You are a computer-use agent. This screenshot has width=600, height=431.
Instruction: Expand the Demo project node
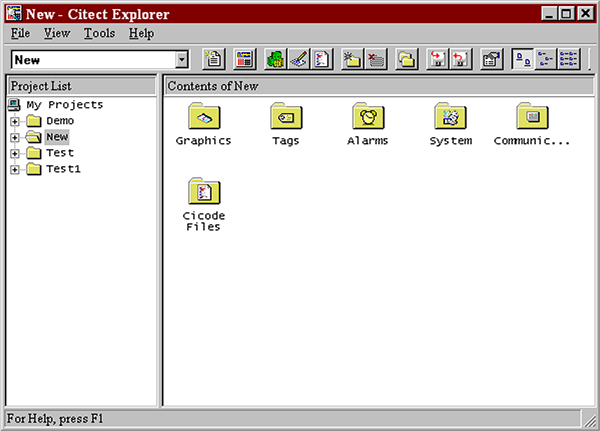tap(15, 121)
